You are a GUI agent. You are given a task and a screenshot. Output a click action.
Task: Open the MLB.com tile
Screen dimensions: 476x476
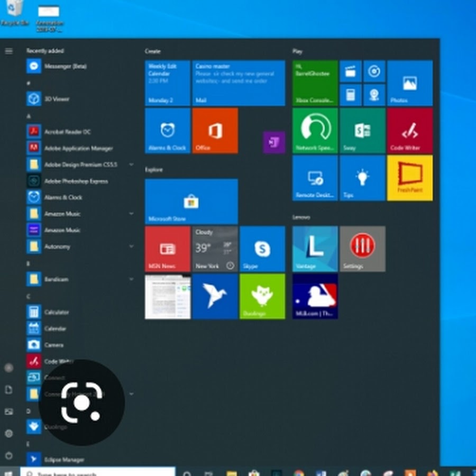pyautogui.click(x=315, y=296)
